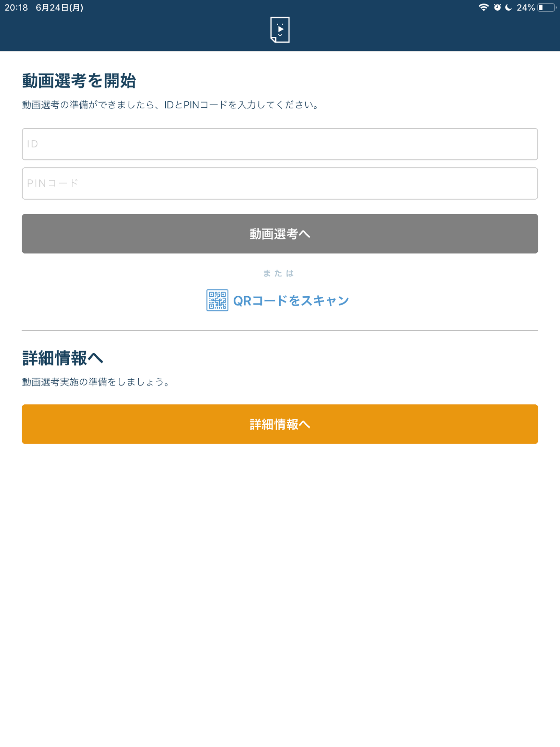This screenshot has width=560, height=747.
Task: Focus the ID input field
Action: click(280, 144)
